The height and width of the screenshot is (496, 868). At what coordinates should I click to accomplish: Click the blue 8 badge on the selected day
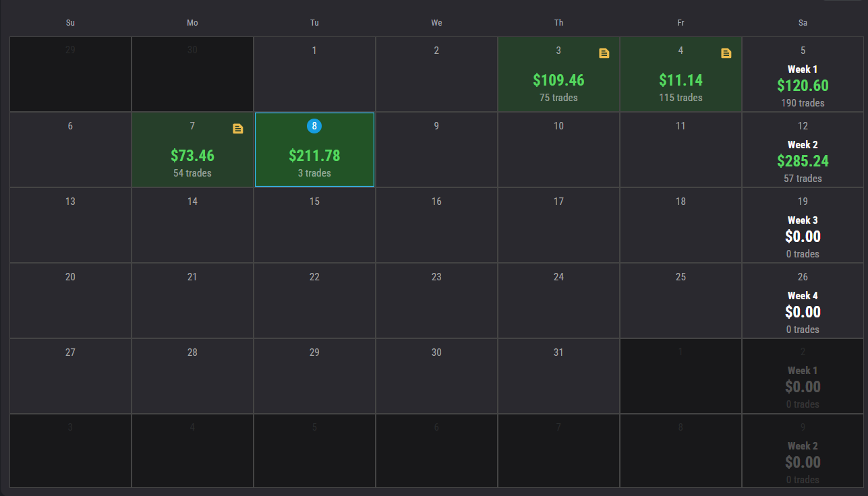pyautogui.click(x=314, y=125)
